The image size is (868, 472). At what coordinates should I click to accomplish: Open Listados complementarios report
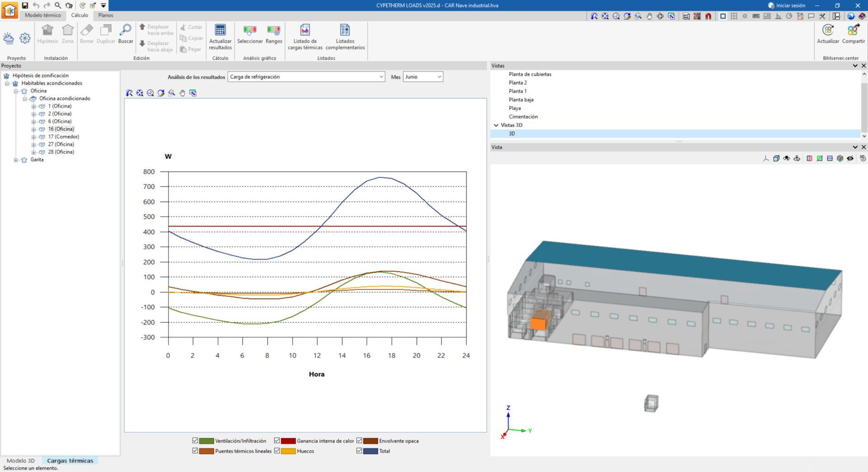345,31
